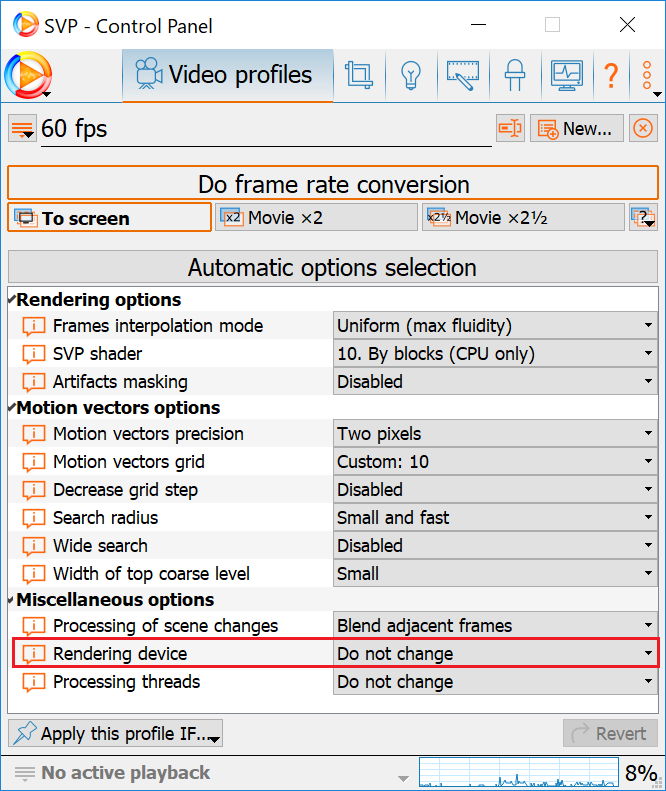
Task: Switch to the Video profiles tab
Action: [227, 75]
